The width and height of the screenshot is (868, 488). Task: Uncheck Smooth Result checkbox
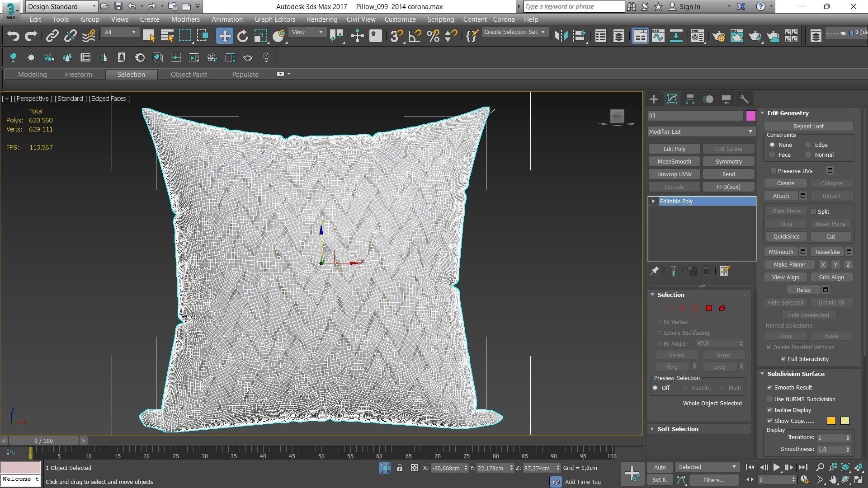click(x=770, y=388)
